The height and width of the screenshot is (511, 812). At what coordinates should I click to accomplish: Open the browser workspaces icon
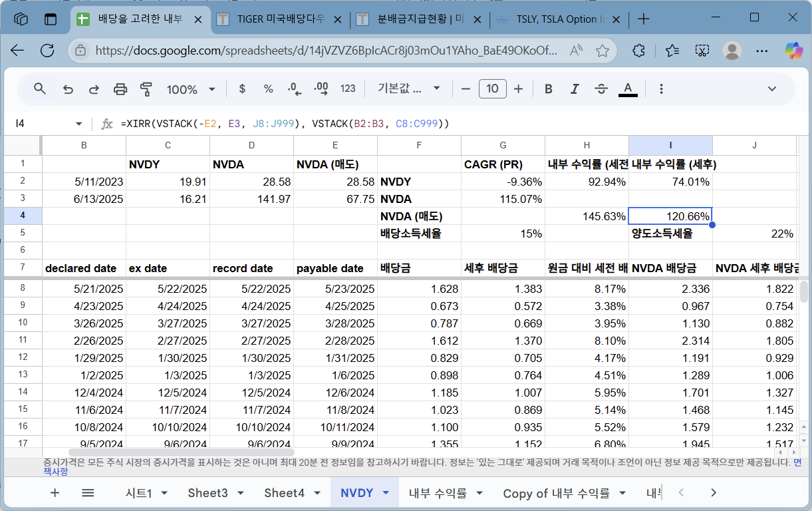coord(21,19)
